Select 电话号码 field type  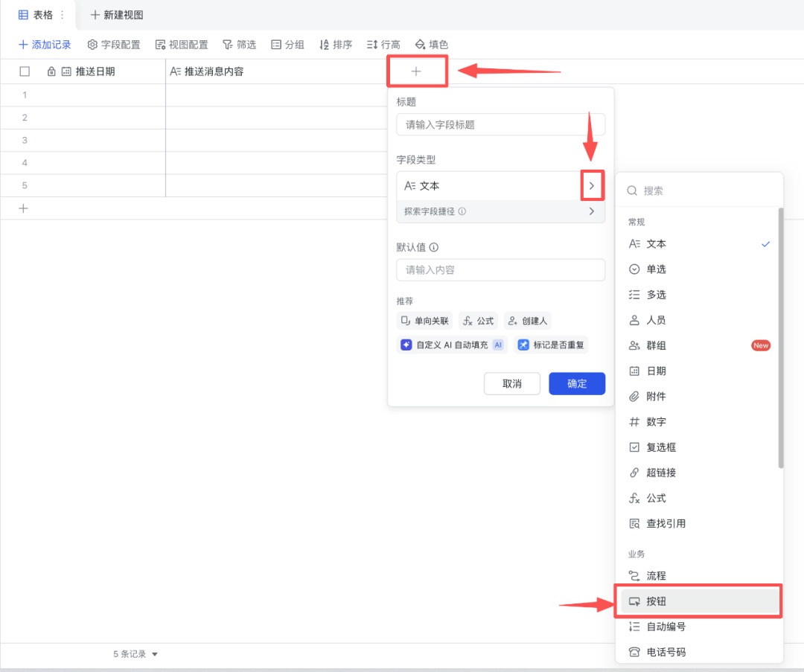coord(699,652)
